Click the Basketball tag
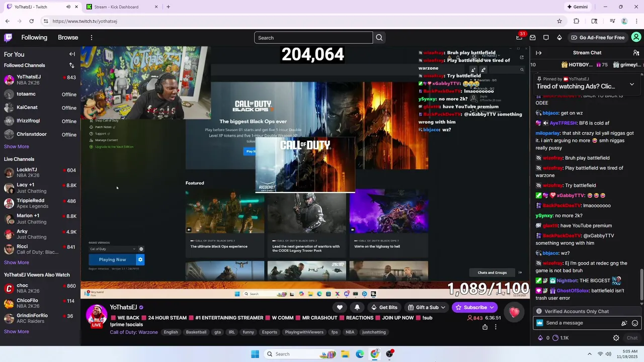Viewport: 644px width, 362px height. (196, 332)
